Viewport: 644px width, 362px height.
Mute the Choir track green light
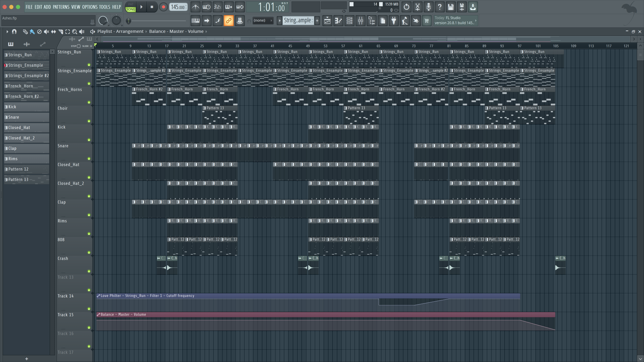coord(89,121)
